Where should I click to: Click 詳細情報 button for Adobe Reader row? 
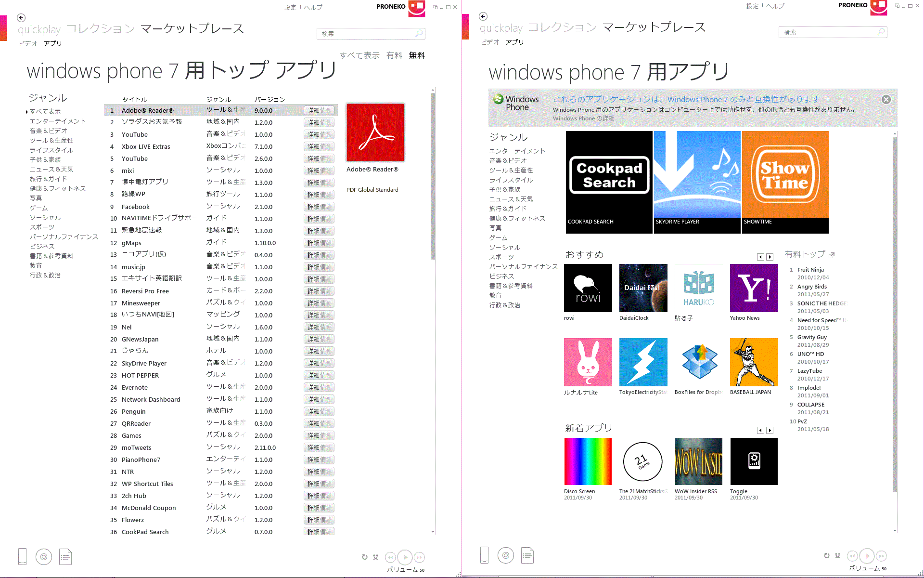point(319,110)
